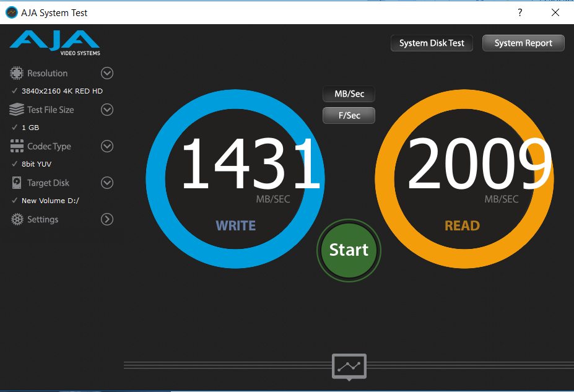
Task: Click the Resolution chip icon
Action: point(16,73)
